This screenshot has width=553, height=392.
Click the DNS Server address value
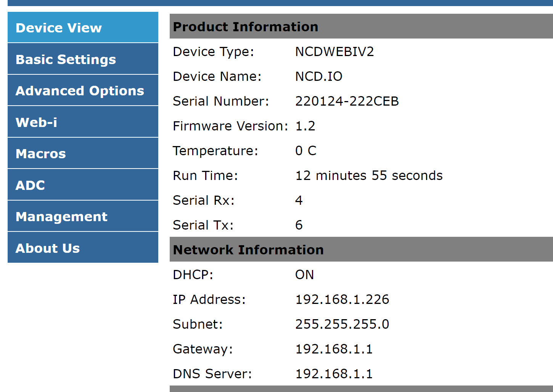pos(334,374)
